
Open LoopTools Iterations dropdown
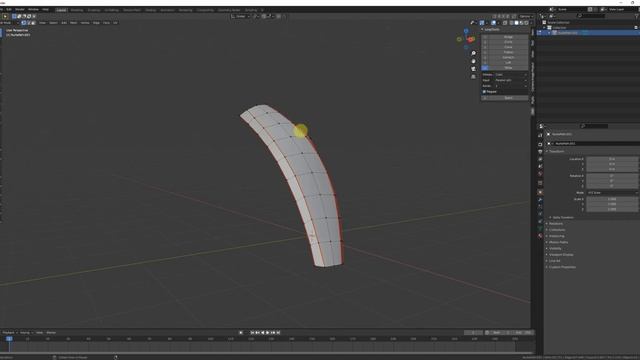coord(511,86)
